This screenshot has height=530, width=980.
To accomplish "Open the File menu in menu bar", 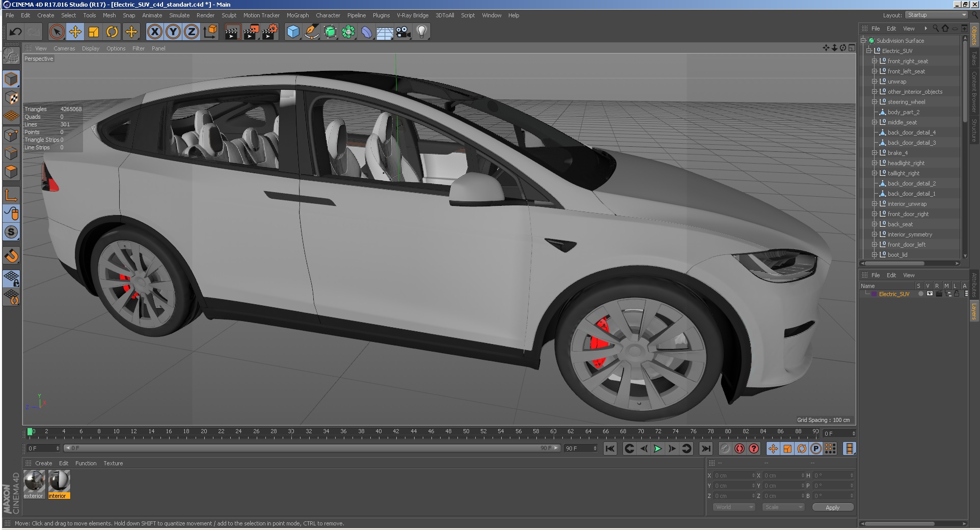I will (10, 15).
